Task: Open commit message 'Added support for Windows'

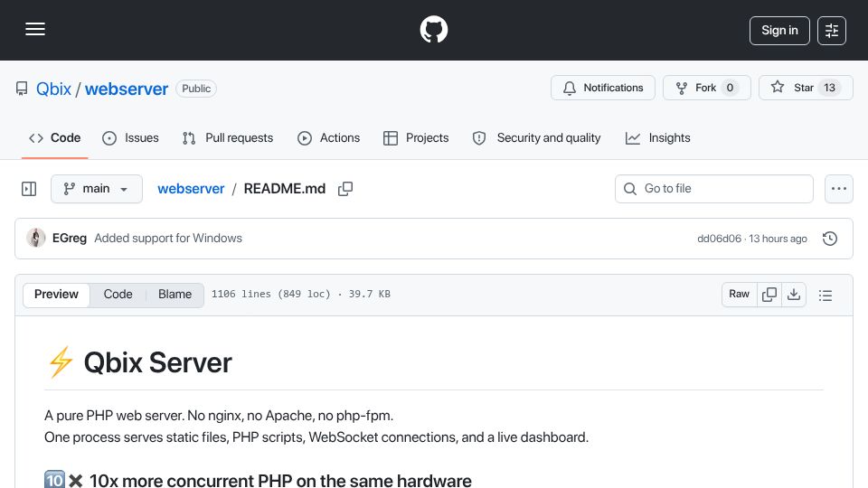Action: pos(168,238)
